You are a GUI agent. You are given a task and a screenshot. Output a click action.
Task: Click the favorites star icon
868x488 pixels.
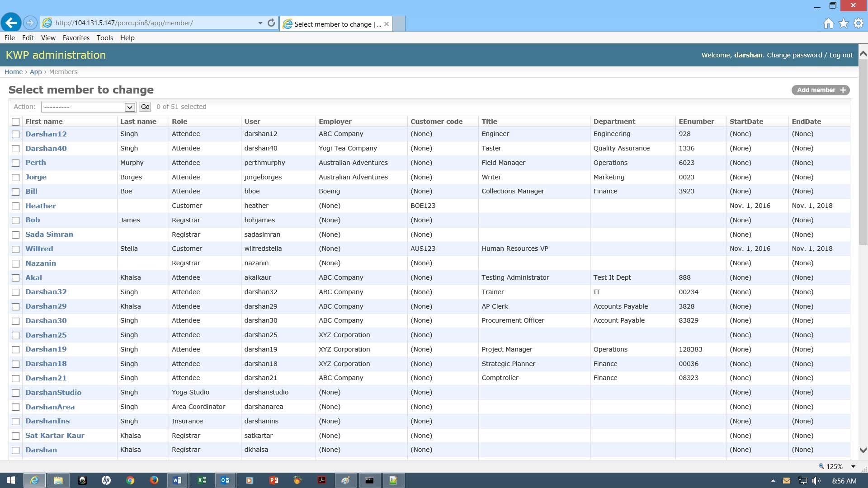click(x=844, y=23)
